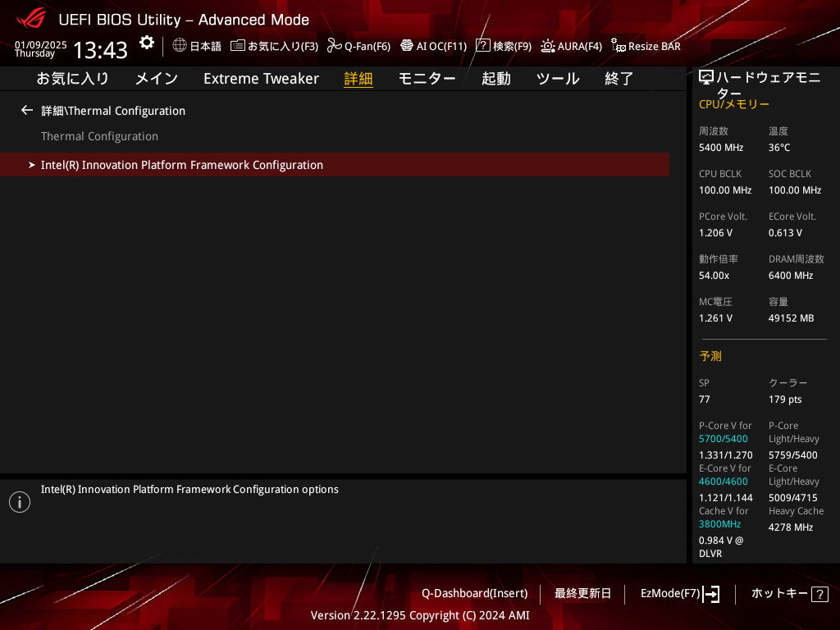The width and height of the screenshot is (840, 630).
Task: Click the 13:43 clock display
Action: pyautogui.click(x=100, y=50)
